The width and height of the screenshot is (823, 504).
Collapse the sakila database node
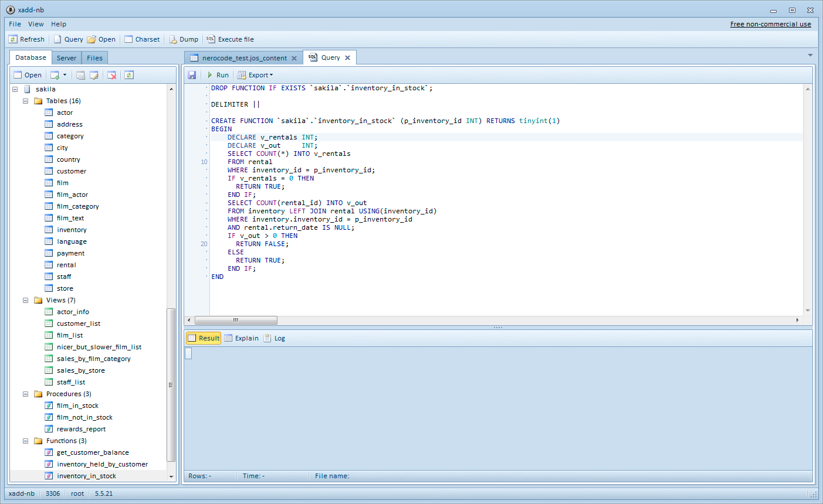coord(15,89)
